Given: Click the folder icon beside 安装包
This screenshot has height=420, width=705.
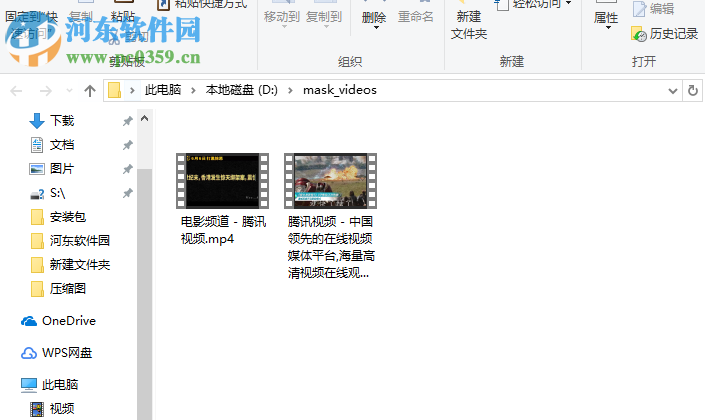Looking at the screenshot, I should [x=37, y=217].
